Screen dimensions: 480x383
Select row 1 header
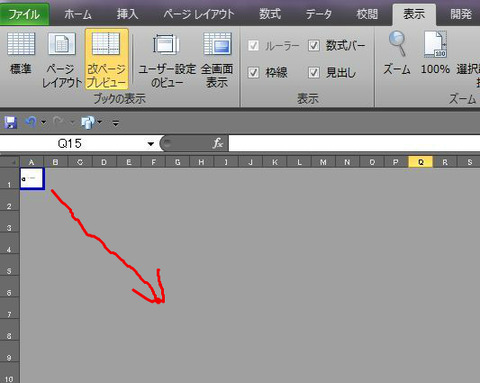click(x=10, y=179)
